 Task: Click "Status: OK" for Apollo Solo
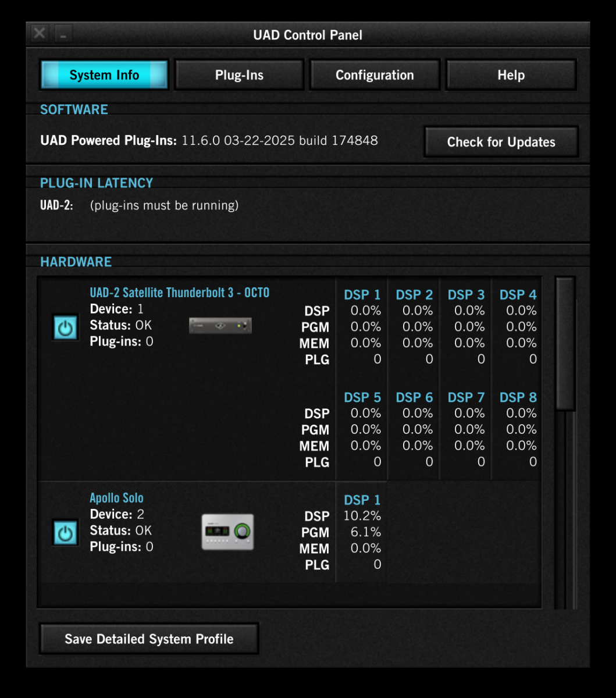120,530
